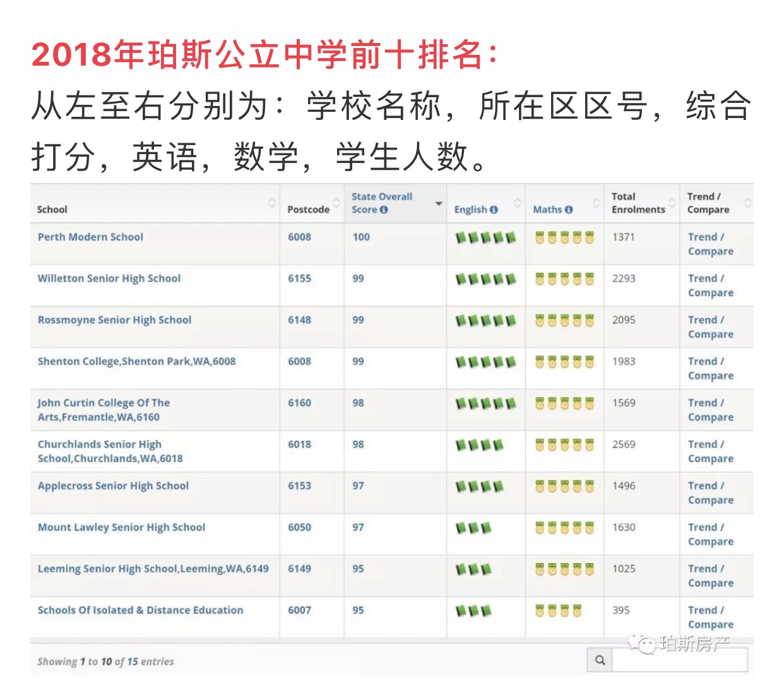Viewport: 784px width, 697px height.
Task: Open Applecross Senior High School link
Action: click(113, 486)
